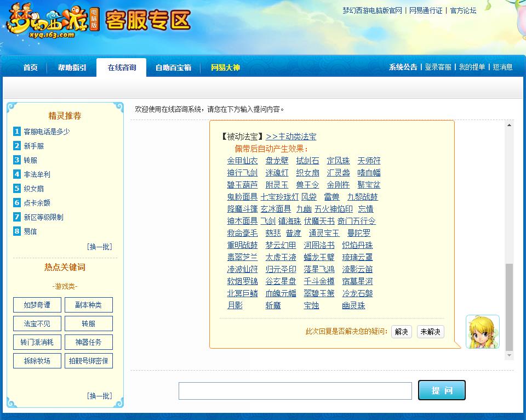The width and height of the screenshot is (526, 420).
Task: Click the 法宝不见 keyword button
Action: 37,323
